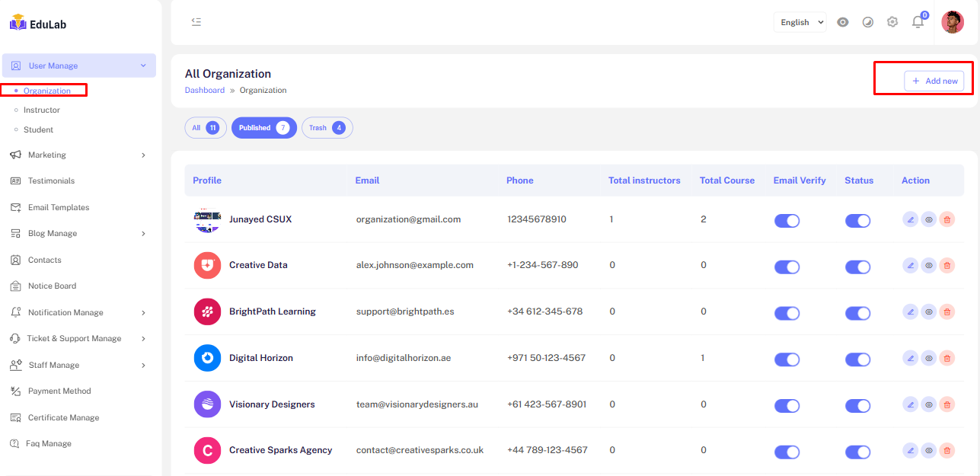Open the notification bell icon
Screen dimensions: 980x476
click(x=918, y=22)
